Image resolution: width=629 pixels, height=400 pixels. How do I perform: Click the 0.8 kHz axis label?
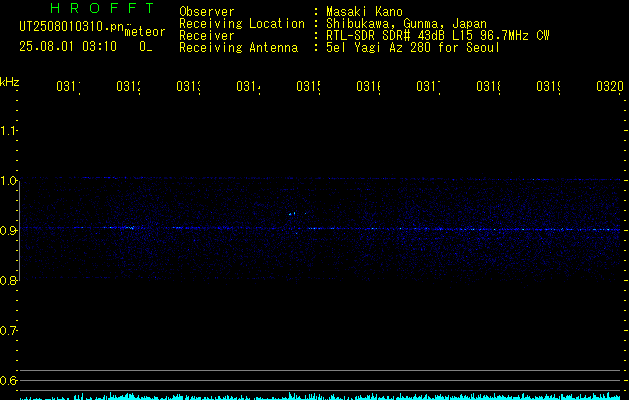pyautogui.click(x=8, y=280)
